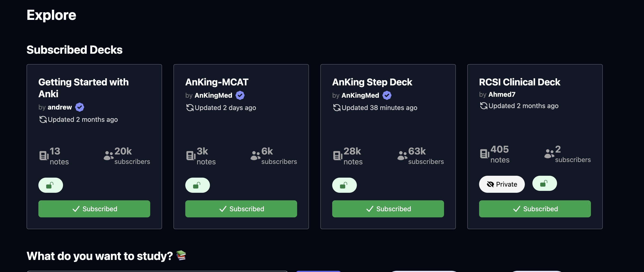Visit author Ahmed7's profile
Image resolution: width=644 pixels, height=272 pixels.
[x=502, y=94]
